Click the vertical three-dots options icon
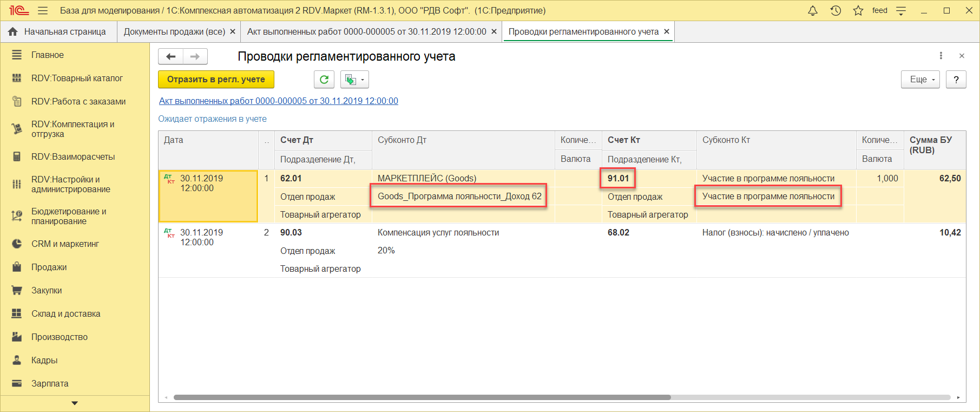Viewport: 980px width, 412px height. click(x=940, y=56)
